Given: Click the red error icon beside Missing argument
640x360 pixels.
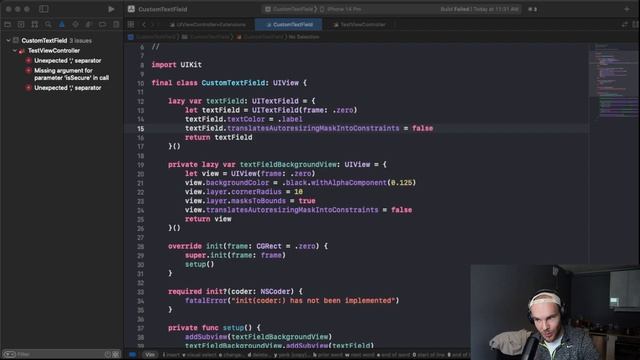Looking at the screenshot, I should coord(28,71).
